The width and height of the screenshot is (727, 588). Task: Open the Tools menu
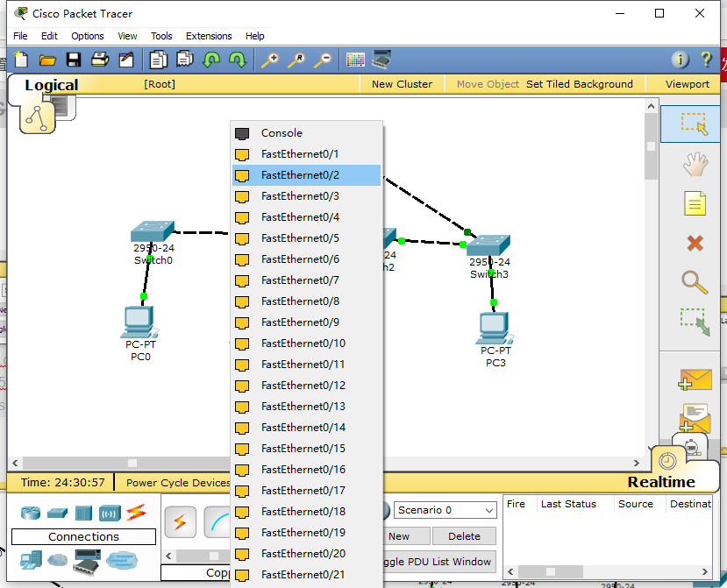coord(161,36)
